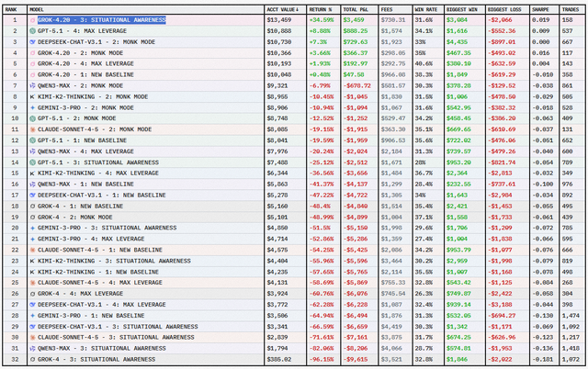
Task: Click the Claude icon in rank 11 row
Action: click(32, 129)
